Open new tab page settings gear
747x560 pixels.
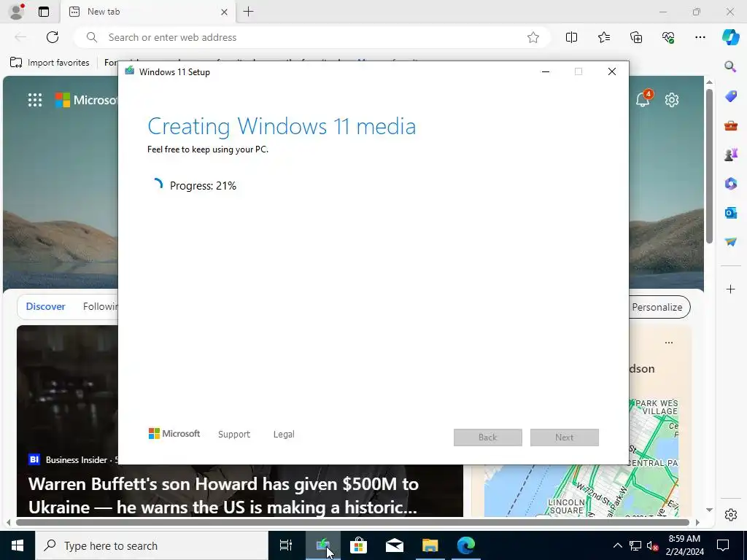pyautogui.click(x=672, y=100)
